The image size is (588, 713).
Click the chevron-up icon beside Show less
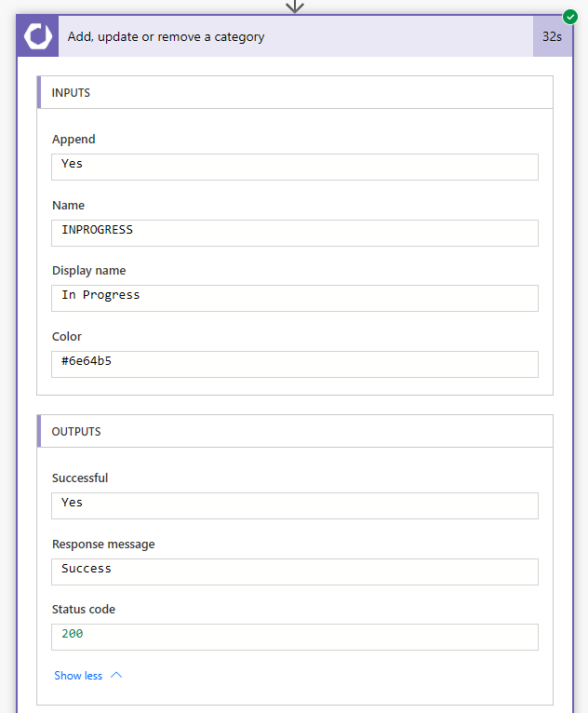(x=116, y=676)
